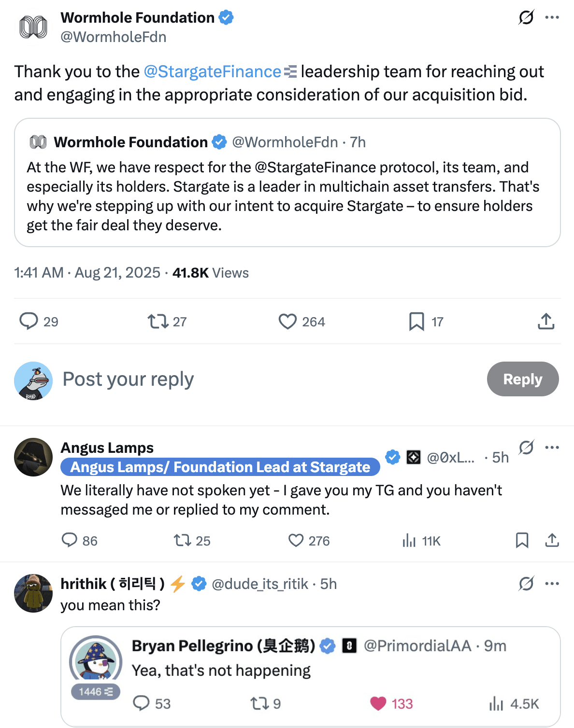Image resolution: width=574 pixels, height=728 pixels.
Task: Bookmark Angus Lamps' reply
Action: (x=522, y=540)
